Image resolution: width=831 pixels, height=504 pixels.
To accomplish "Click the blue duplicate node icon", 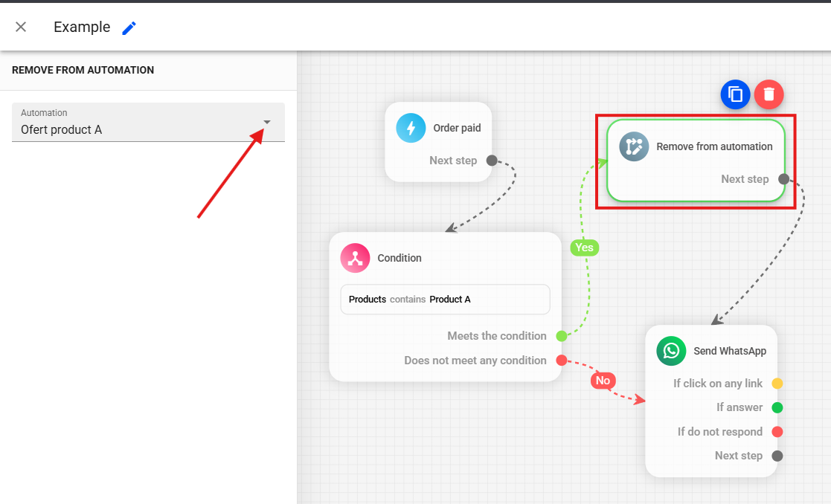I will pyautogui.click(x=735, y=94).
